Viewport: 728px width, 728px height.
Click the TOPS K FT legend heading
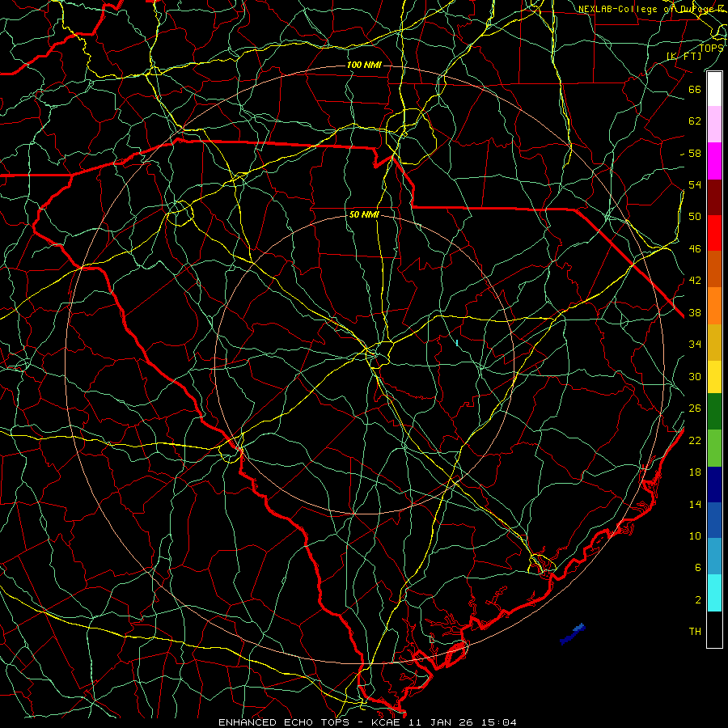click(696, 52)
